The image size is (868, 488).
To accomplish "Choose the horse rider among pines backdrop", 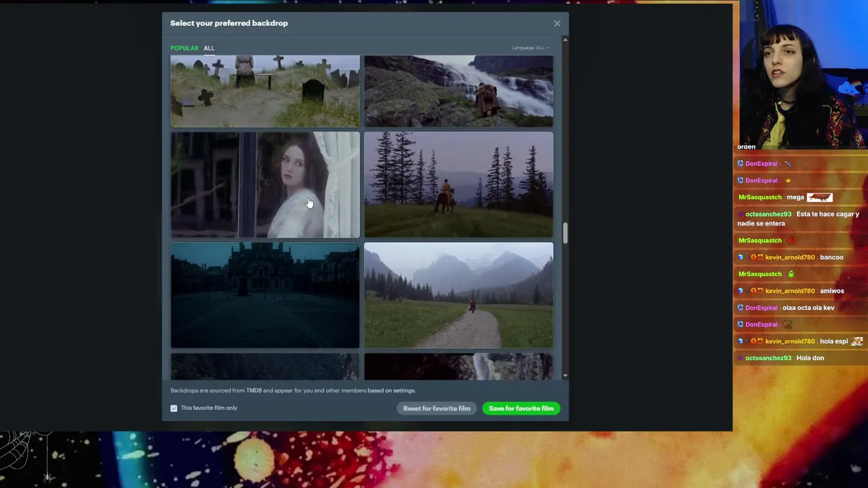I will tap(458, 184).
